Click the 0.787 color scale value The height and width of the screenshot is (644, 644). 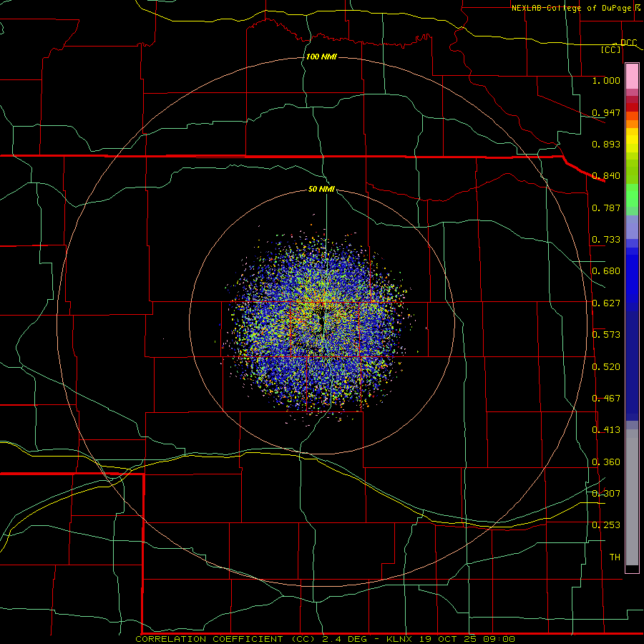pyautogui.click(x=606, y=208)
